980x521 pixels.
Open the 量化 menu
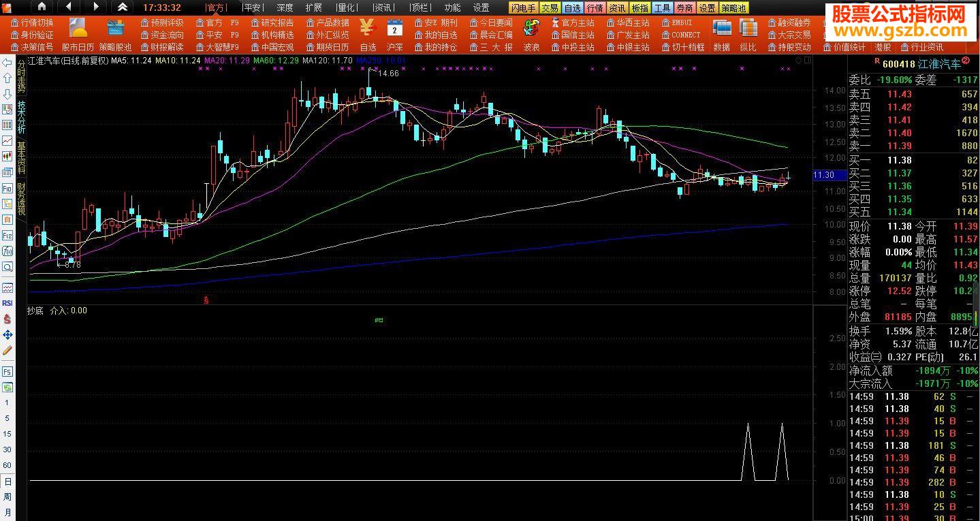(x=347, y=7)
